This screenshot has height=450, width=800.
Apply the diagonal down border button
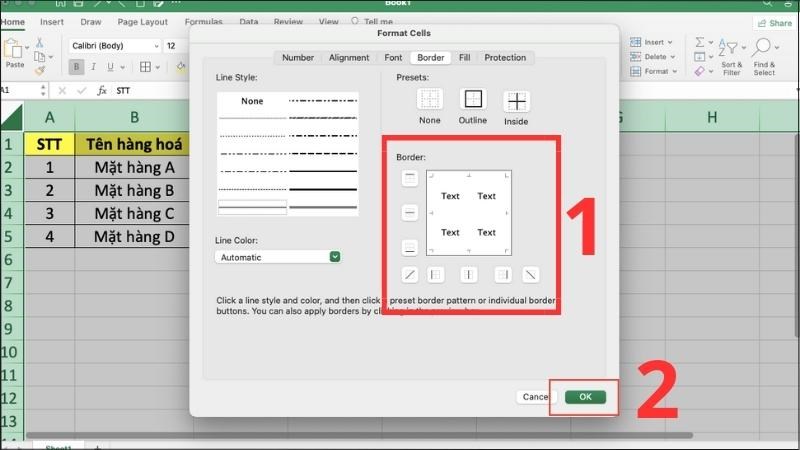coord(531,275)
